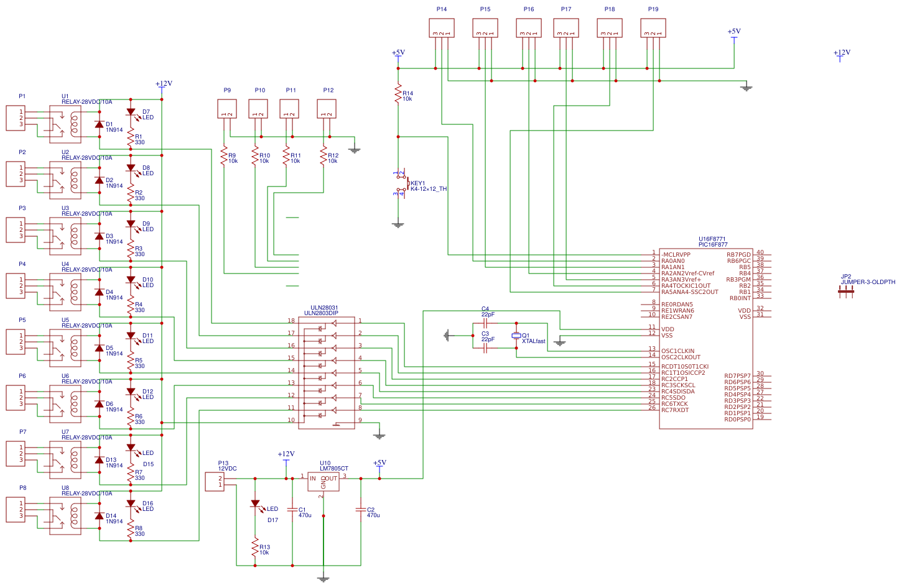Select the JP2 jumper symbol
Image resolution: width=902 pixels, height=588 pixels.
(x=846, y=292)
